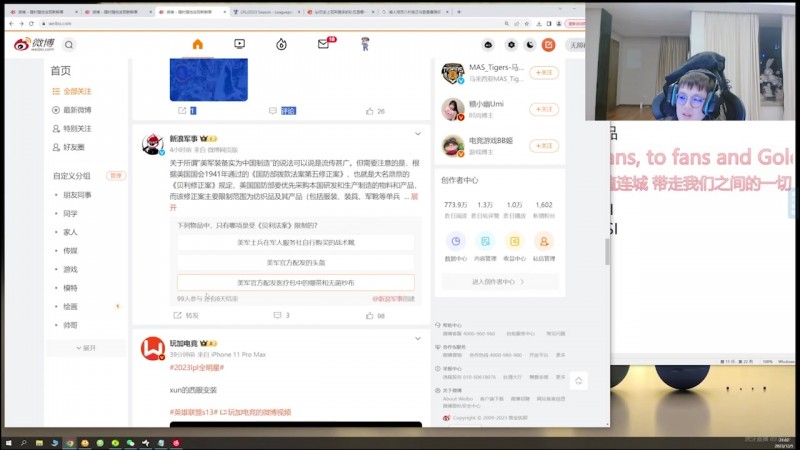Open 玩加电竞的微博视频 link
Viewport: 800px width, 450px height.
256,412
